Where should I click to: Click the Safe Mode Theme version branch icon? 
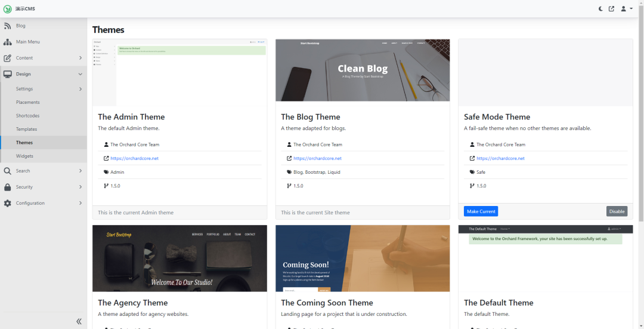(x=472, y=186)
